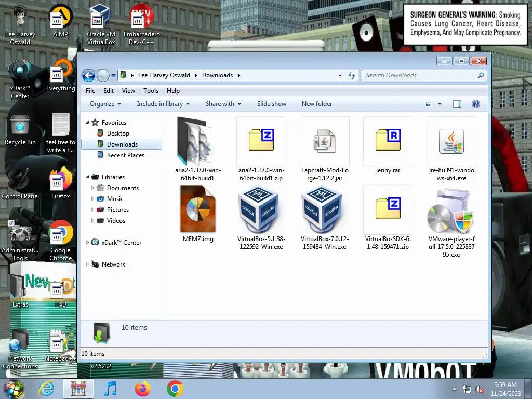Select Downloads in navigation pane
Viewport: 532px width, 399px height.
122,144
